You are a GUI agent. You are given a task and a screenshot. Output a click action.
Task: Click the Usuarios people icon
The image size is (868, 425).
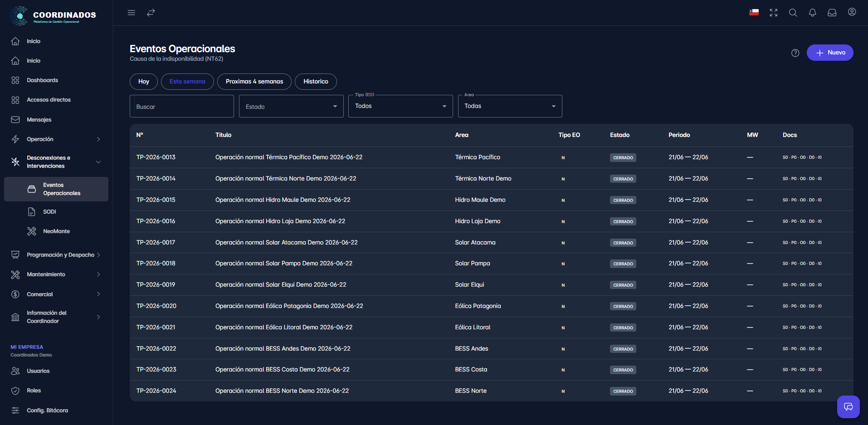[x=15, y=371]
